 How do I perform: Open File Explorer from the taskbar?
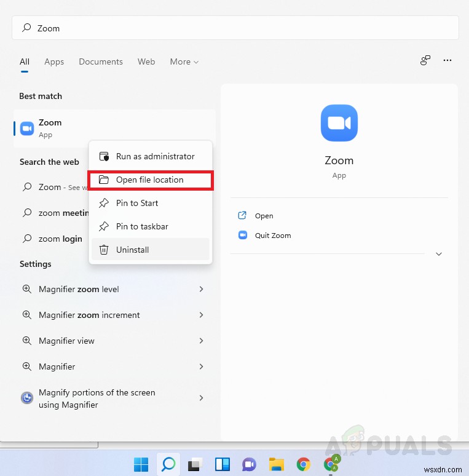click(277, 464)
